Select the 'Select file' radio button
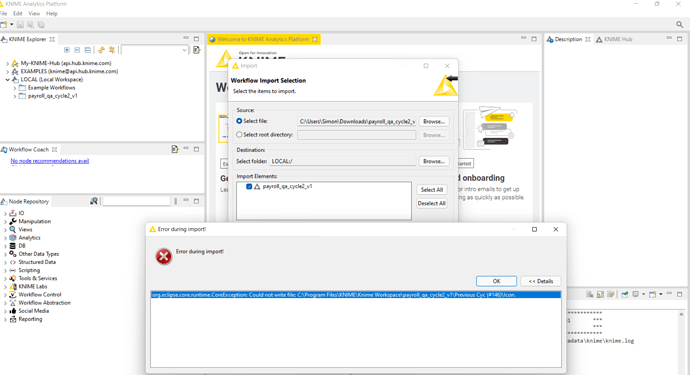This screenshot has height=375, width=690. 239,121
